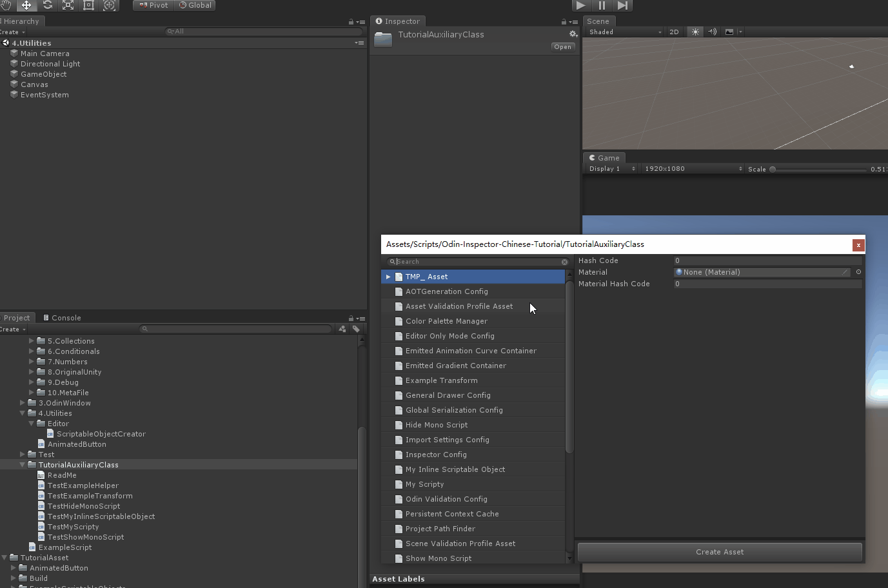Image resolution: width=888 pixels, height=588 pixels.
Task: Switch to the Game tab
Action: tap(604, 158)
